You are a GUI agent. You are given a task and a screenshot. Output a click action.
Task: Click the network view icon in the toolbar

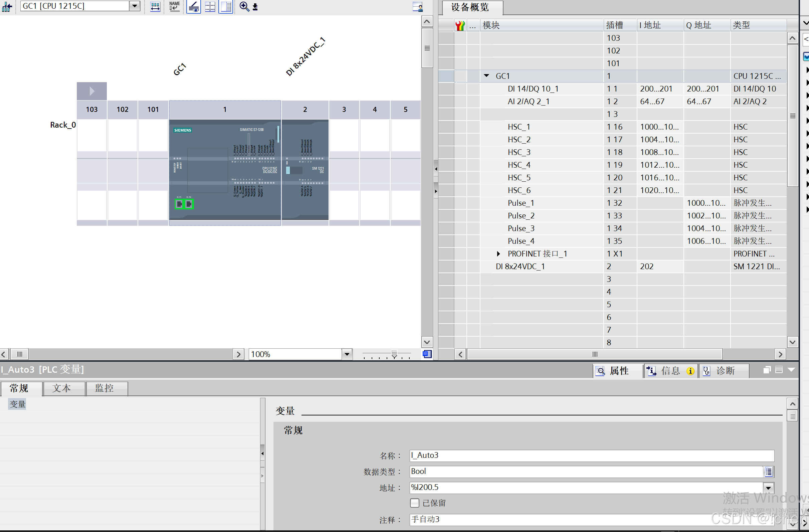[7, 6]
